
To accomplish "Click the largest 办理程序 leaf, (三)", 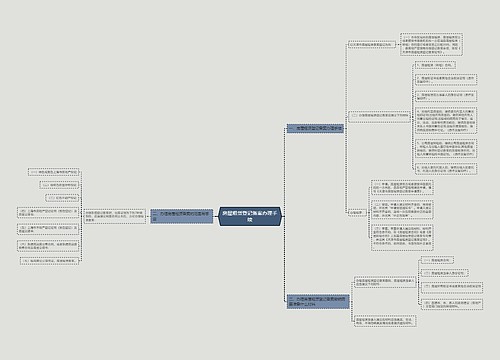I will pos(402,237).
